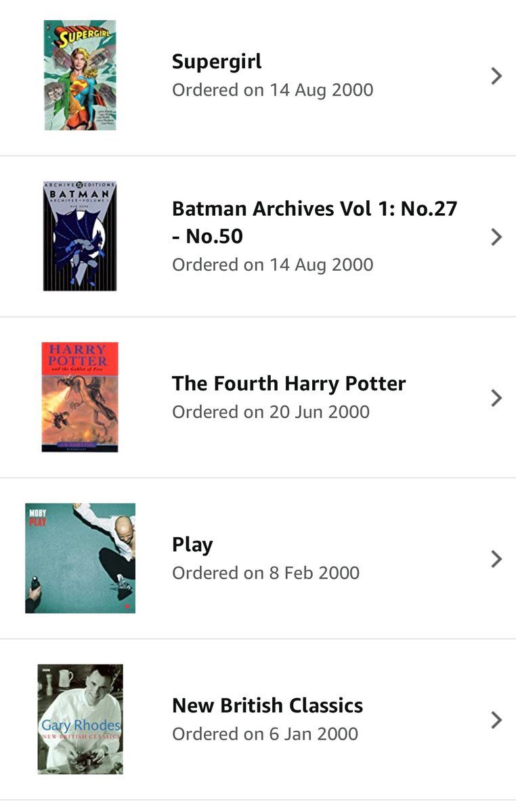This screenshot has width=516, height=812.
Task: Tap the Supergirl comic cover thumbnail
Action: [80, 75]
